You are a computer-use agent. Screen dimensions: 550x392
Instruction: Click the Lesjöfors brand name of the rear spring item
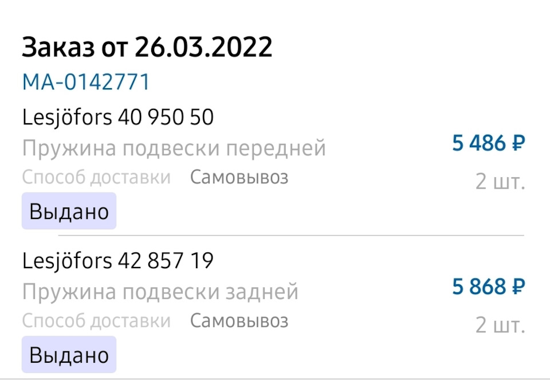(x=67, y=261)
